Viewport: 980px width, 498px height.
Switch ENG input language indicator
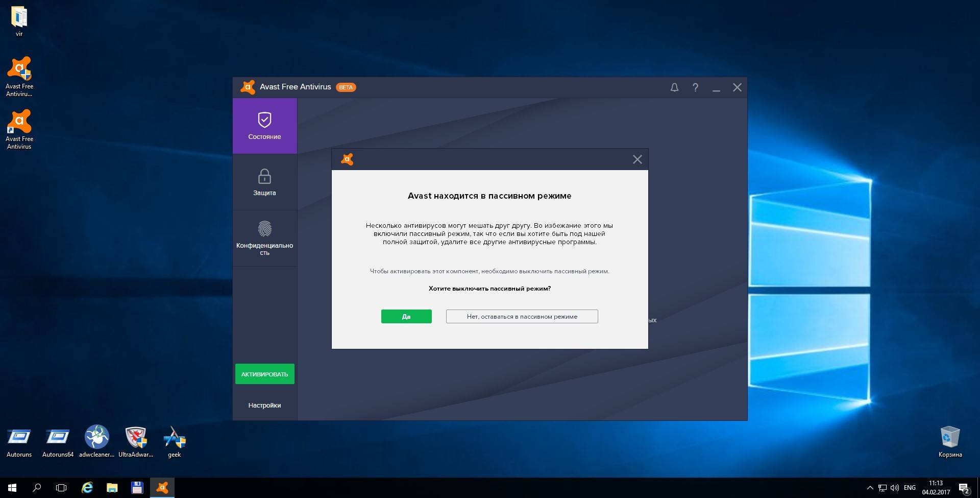pyautogui.click(x=910, y=488)
